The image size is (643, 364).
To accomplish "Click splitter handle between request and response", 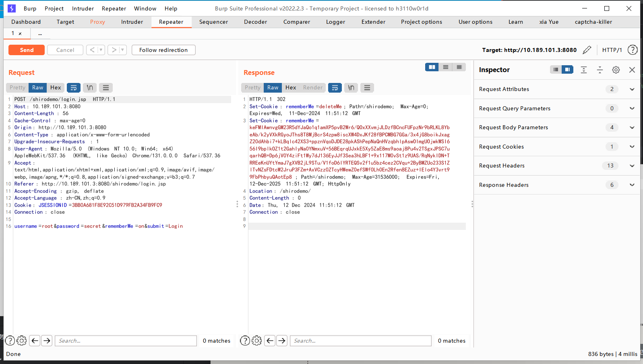I will click(x=237, y=204).
